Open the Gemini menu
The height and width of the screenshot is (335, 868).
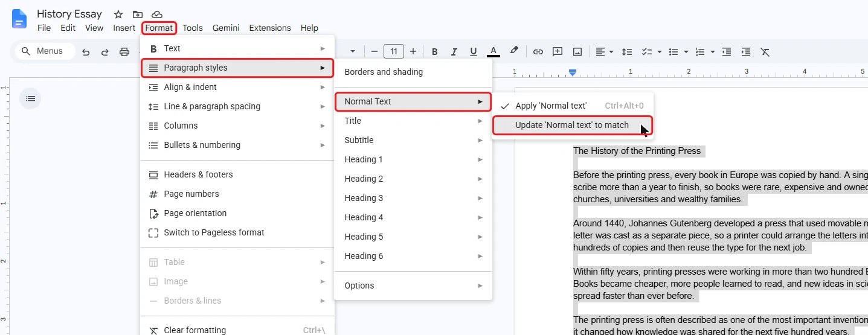[x=226, y=28]
